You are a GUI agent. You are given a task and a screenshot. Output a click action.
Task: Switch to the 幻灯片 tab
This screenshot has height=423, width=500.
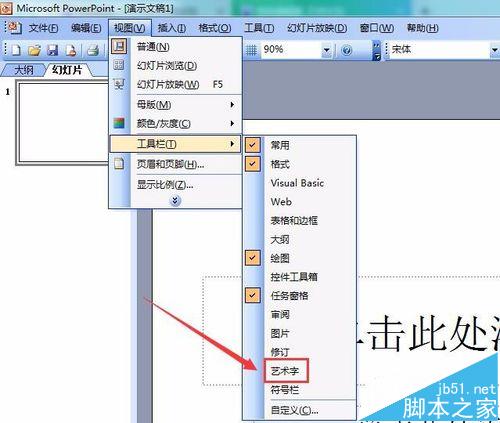(67, 70)
